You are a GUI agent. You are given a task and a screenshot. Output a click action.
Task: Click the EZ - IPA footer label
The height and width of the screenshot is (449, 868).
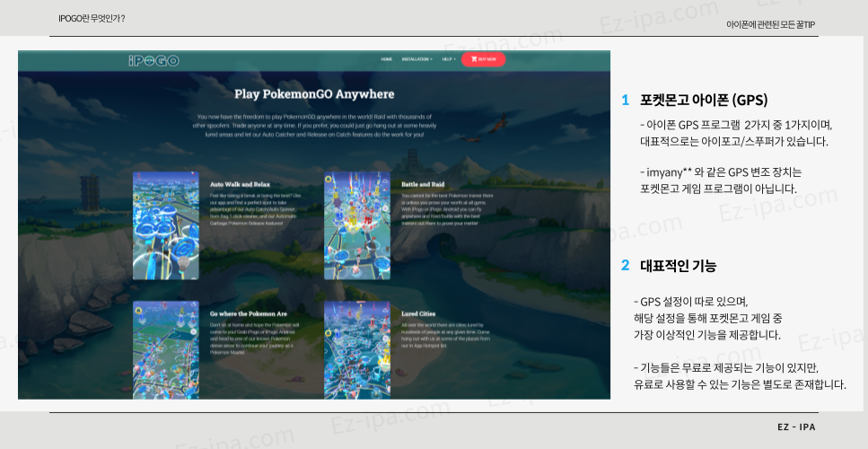point(796,427)
